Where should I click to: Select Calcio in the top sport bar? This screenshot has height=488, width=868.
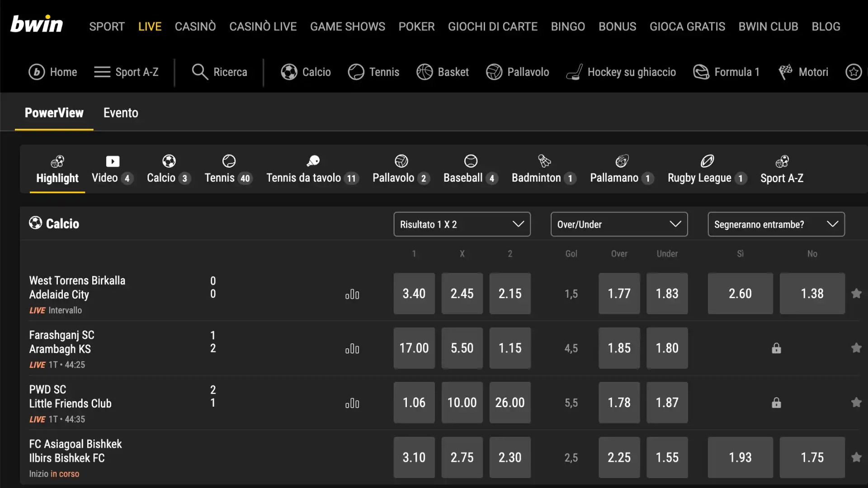306,72
